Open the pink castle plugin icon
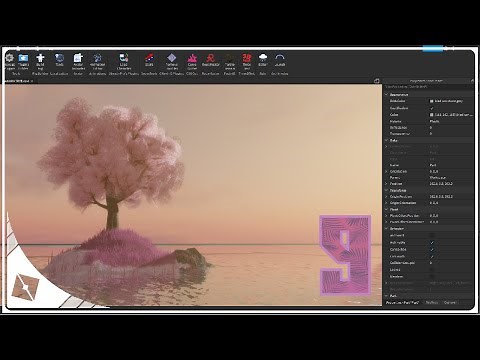This screenshot has height=360, width=480. [x=192, y=58]
